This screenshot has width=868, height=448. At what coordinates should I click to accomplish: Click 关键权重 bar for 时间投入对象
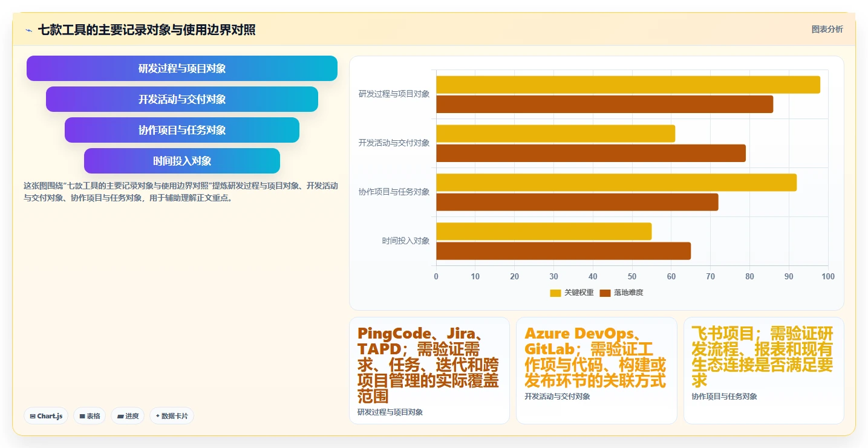[x=544, y=232]
